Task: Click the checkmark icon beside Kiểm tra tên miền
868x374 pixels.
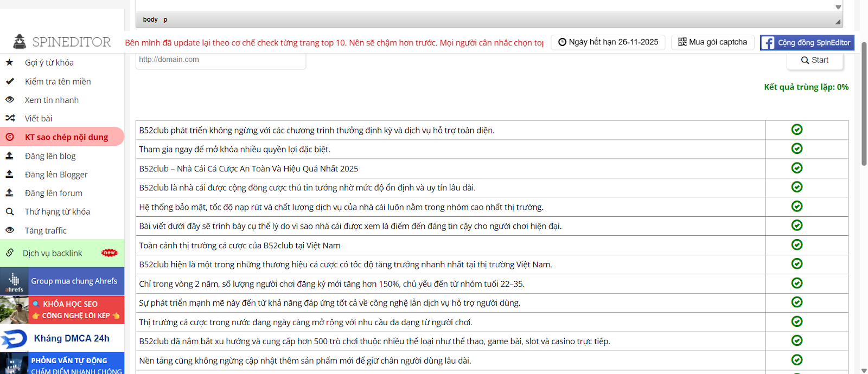Action: tap(10, 81)
